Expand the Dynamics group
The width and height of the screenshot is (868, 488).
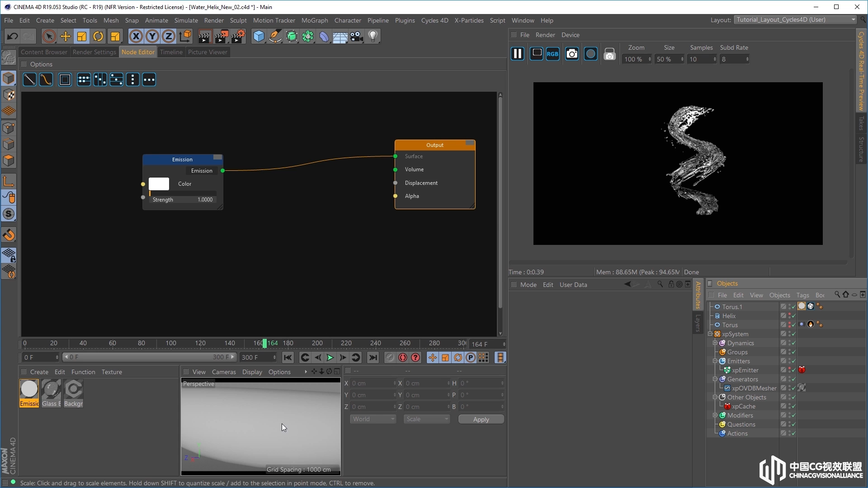pos(715,343)
